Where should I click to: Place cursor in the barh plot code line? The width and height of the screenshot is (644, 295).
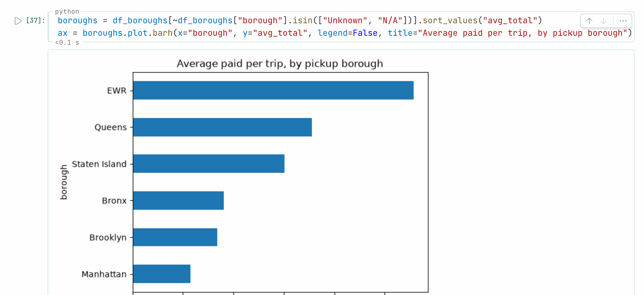tap(344, 33)
